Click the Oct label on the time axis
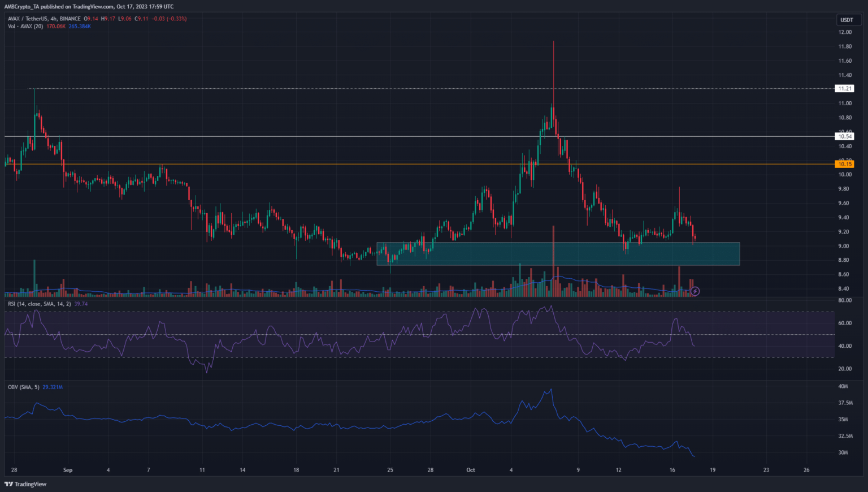The image size is (868, 492). [471, 470]
